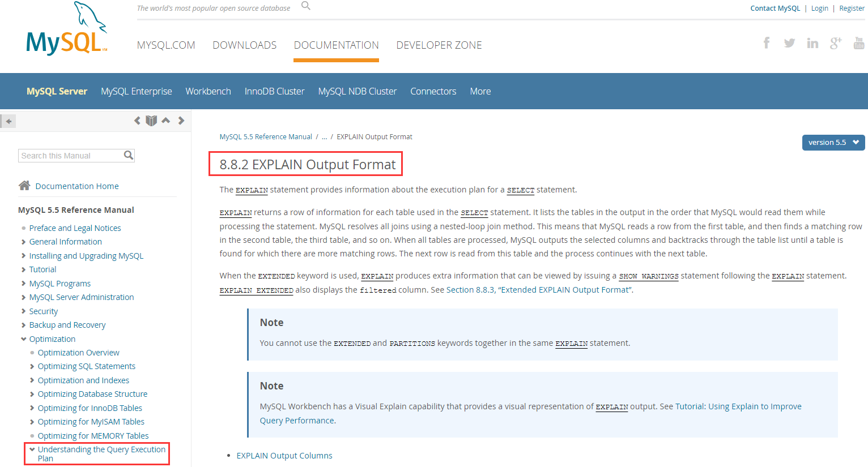868x467 pixels.
Task: Open Optimizing for MEMORY Tables link
Action: (93, 436)
